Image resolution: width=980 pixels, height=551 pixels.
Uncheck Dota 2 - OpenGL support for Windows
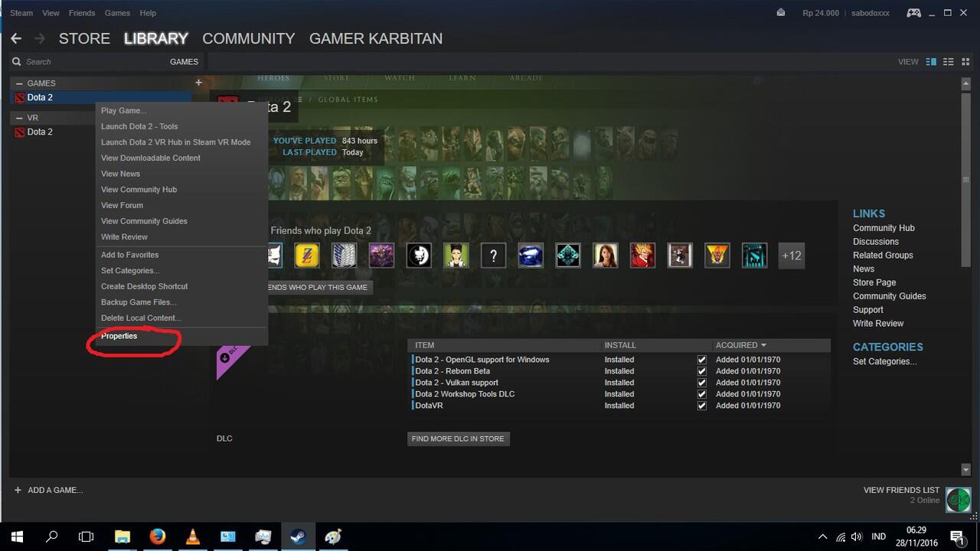[702, 360]
